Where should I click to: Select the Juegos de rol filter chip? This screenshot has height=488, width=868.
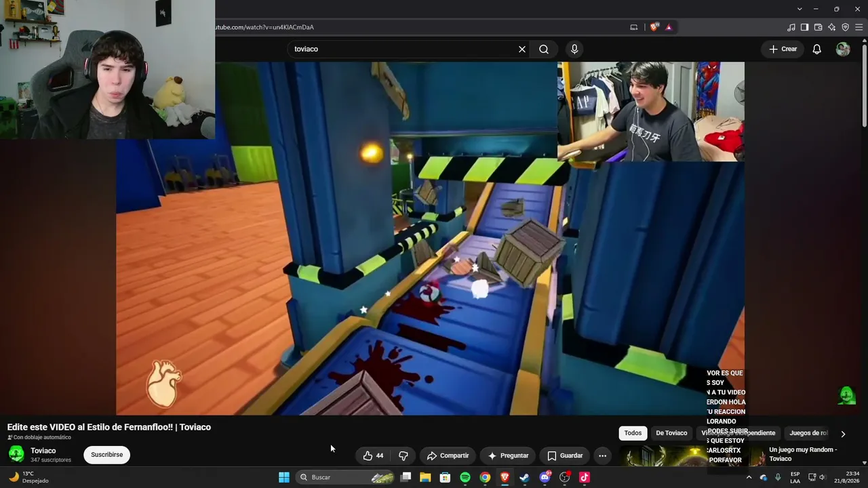pos(808,433)
